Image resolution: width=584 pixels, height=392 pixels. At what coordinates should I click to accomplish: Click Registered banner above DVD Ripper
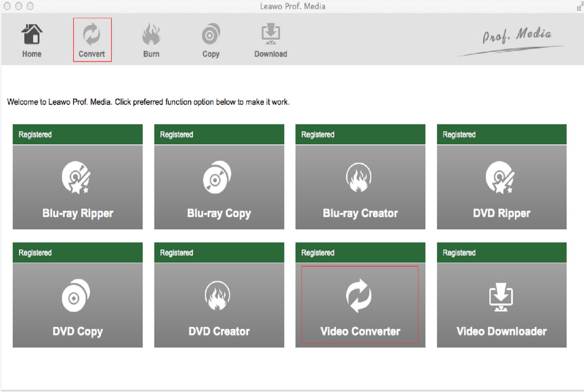pos(502,134)
